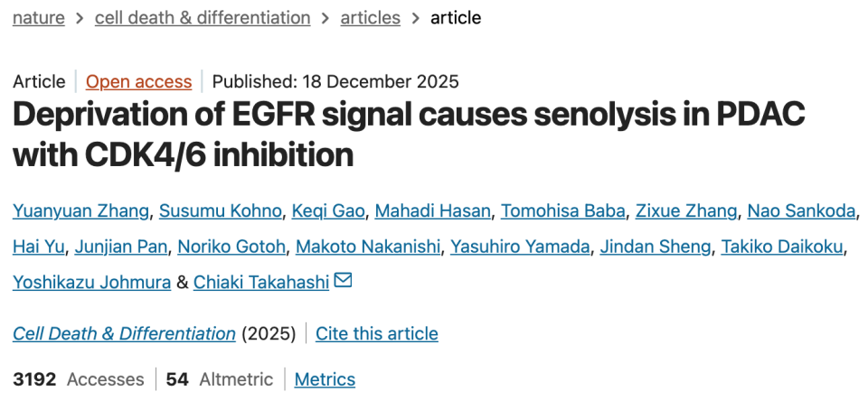Open Nao Sankoda author link
The height and width of the screenshot is (410, 868).
click(801, 210)
